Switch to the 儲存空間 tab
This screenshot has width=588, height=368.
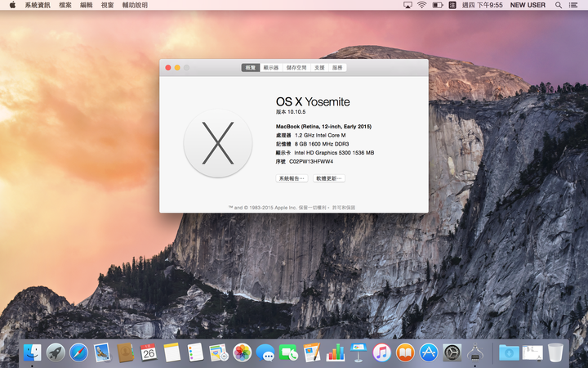296,68
